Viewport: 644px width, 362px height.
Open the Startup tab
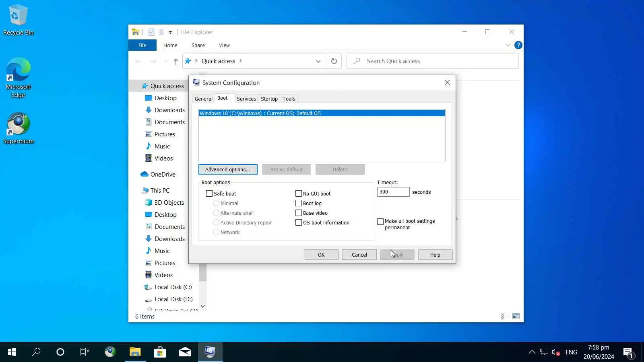click(x=269, y=99)
